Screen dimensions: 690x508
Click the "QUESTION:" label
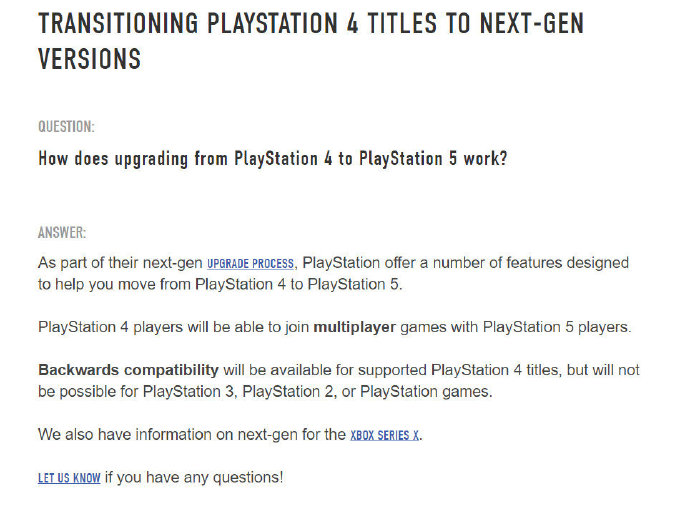click(66, 127)
